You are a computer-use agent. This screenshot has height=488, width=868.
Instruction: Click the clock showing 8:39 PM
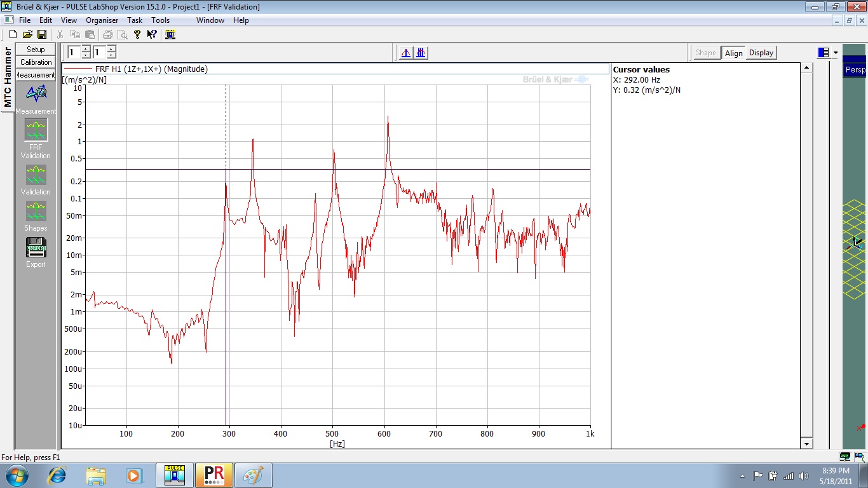pos(836,471)
